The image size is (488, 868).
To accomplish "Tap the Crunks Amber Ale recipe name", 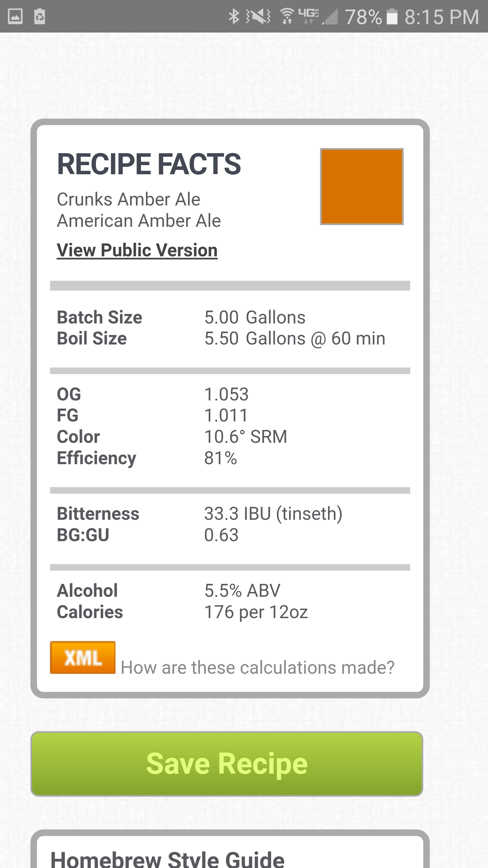I will tap(128, 199).
